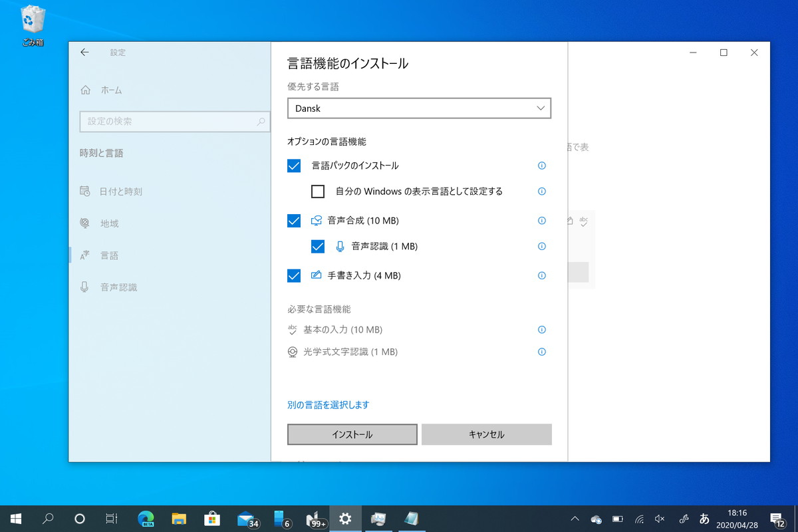
Task: Click the インストール button
Action: (x=352, y=434)
